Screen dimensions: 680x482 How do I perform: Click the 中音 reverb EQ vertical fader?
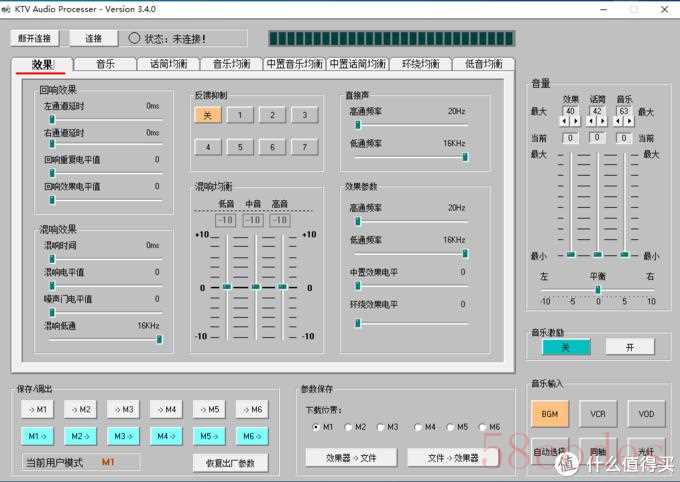pos(255,287)
